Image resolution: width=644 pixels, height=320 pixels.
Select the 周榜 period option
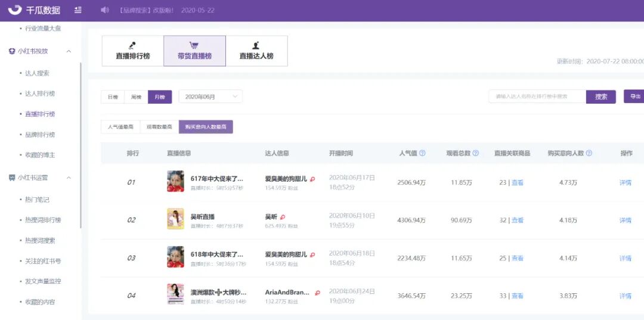pyautogui.click(x=136, y=97)
